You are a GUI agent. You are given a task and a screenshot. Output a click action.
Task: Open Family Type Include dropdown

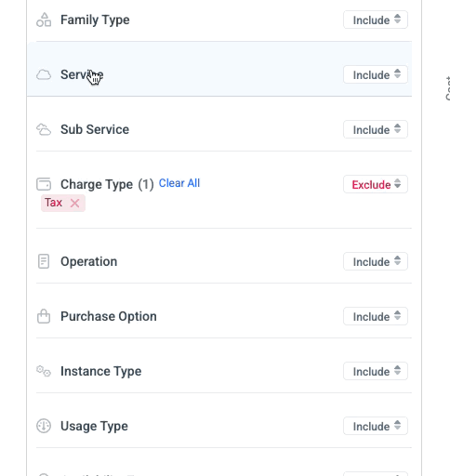point(376,20)
